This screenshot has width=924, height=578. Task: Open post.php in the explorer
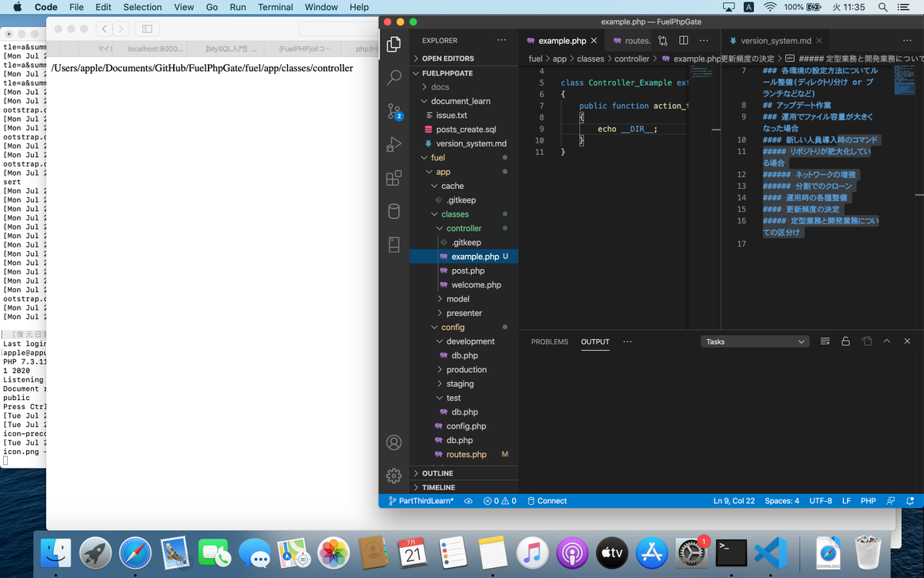[464, 271]
